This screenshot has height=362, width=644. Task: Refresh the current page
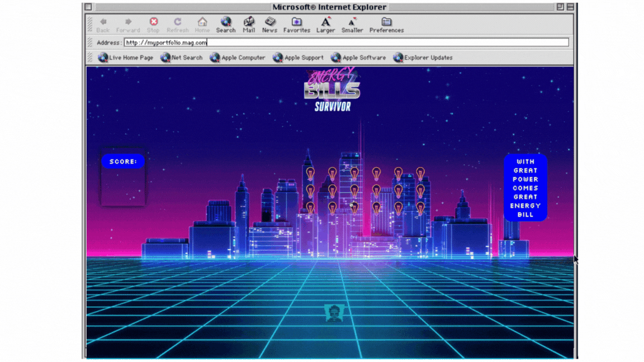(177, 25)
